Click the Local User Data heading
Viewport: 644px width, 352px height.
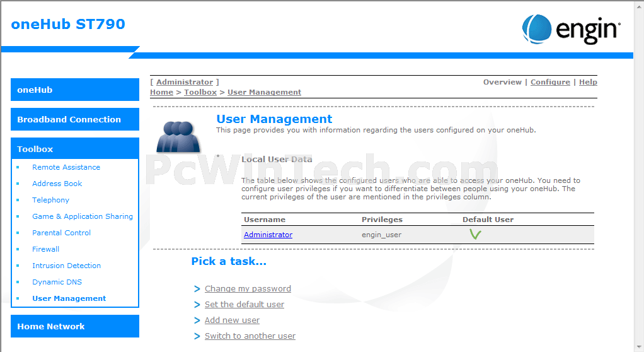click(277, 159)
